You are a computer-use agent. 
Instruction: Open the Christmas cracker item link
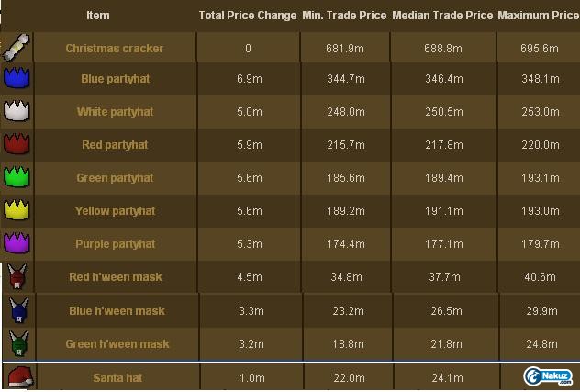tap(115, 49)
